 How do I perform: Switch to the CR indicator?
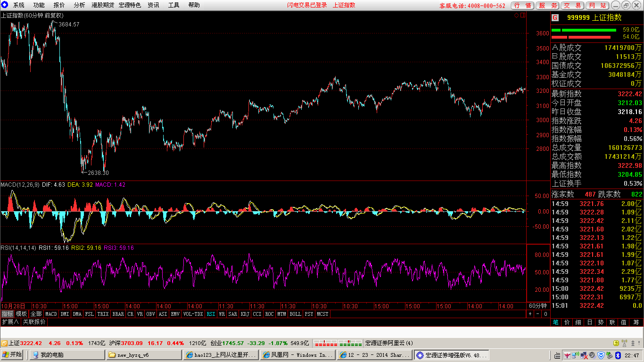[x=131, y=313]
